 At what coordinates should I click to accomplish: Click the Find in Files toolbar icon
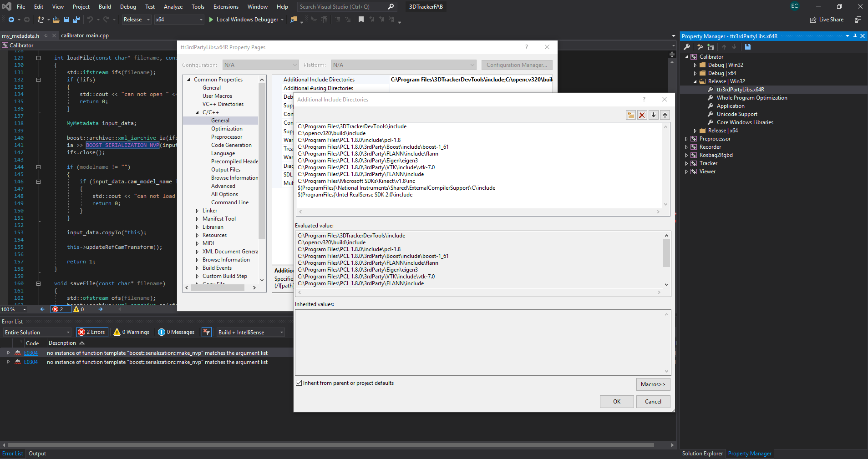pos(294,20)
